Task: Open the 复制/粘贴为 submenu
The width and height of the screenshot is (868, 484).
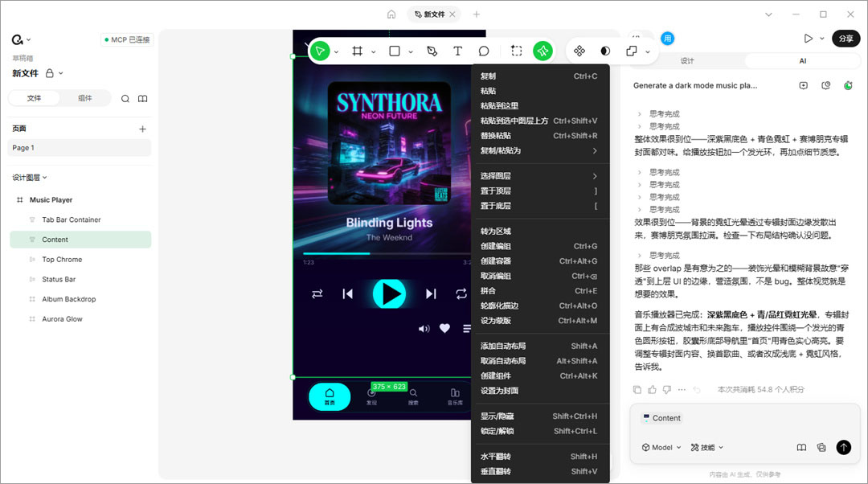Action: [540, 150]
